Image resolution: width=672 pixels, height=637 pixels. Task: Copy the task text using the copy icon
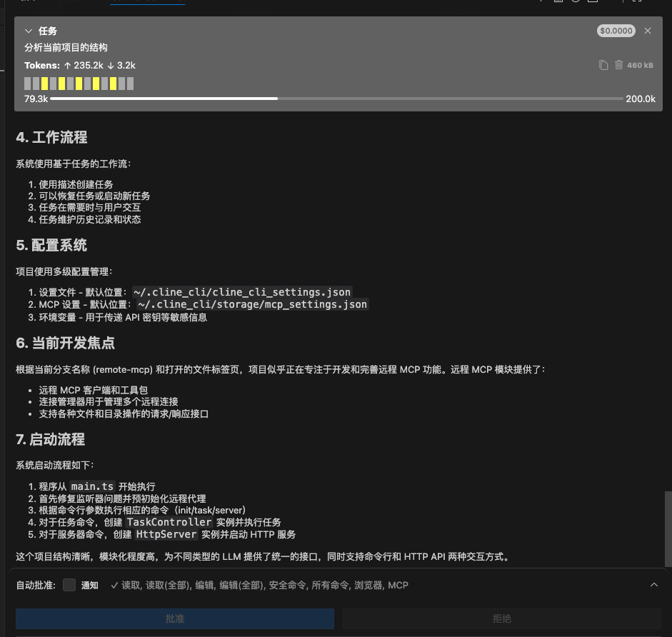point(603,65)
